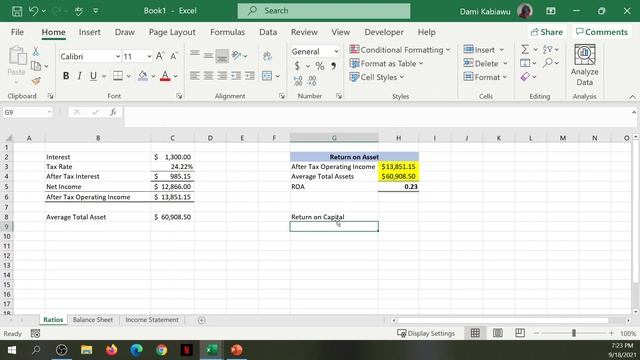Open Ribbon Display Options icon

[551, 11]
